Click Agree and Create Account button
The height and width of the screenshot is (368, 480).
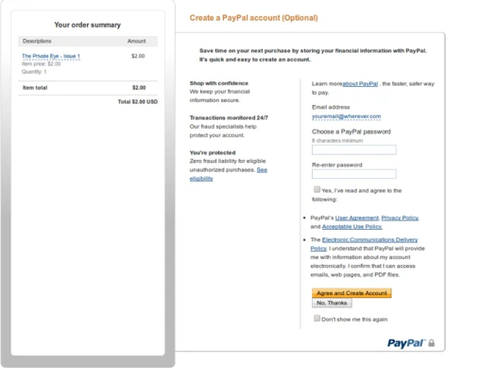click(352, 293)
